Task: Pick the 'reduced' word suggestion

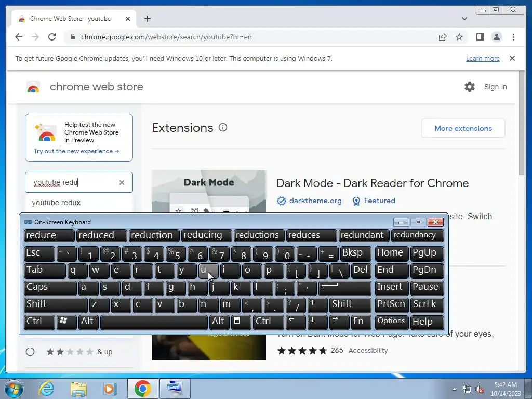Action: click(101, 235)
